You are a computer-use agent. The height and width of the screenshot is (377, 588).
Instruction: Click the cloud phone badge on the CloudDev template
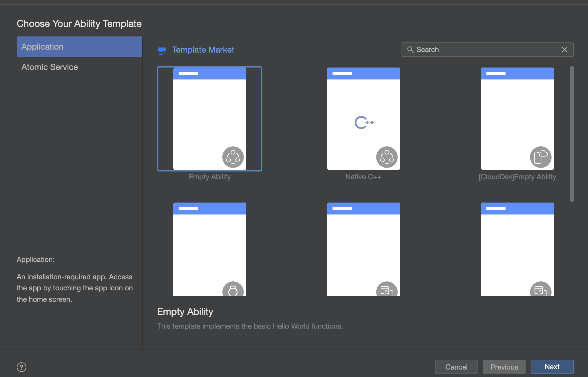point(540,157)
